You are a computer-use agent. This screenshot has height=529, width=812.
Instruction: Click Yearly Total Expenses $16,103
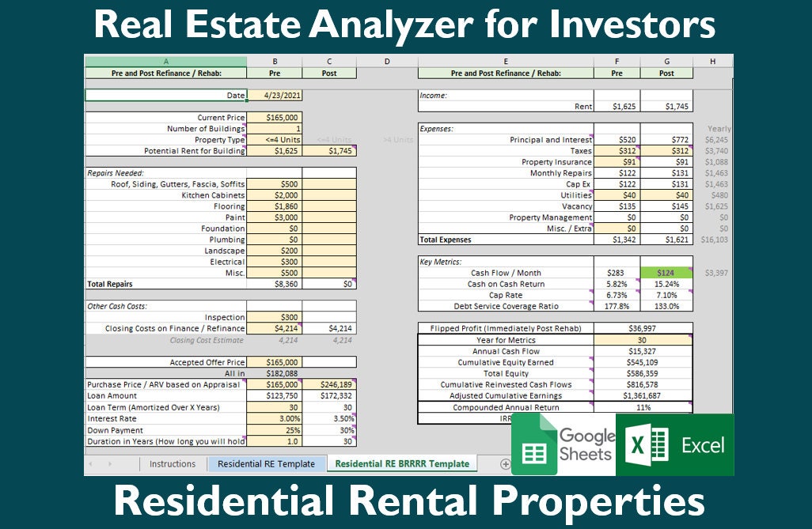click(x=714, y=240)
